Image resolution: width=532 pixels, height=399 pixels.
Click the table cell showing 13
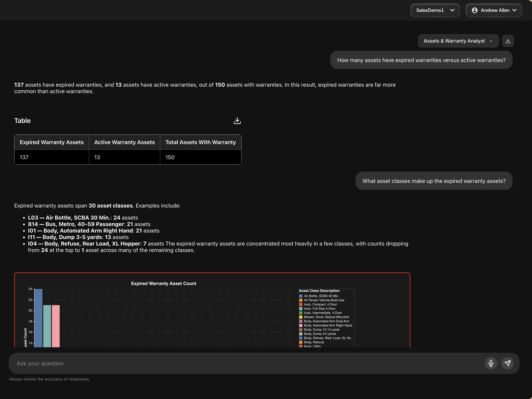coord(124,157)
